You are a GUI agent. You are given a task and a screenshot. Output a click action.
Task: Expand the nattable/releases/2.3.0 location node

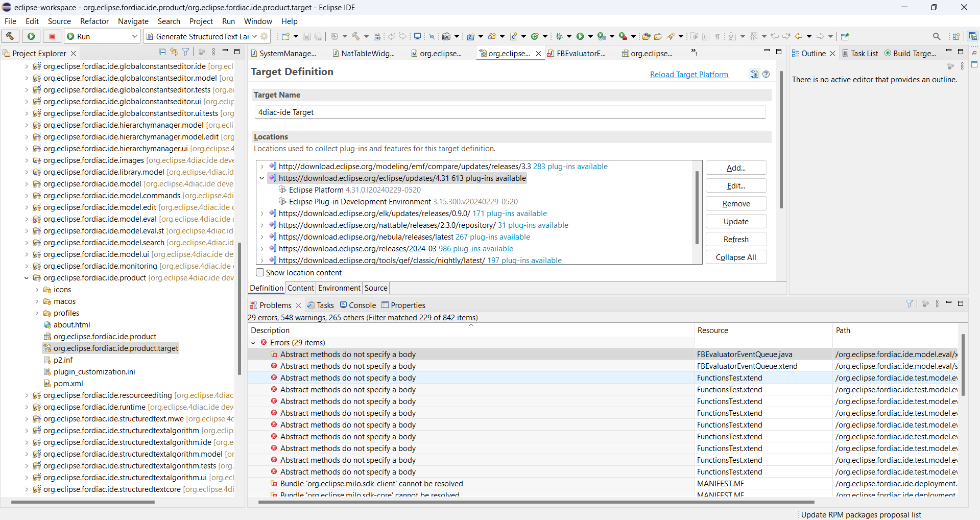pyautogui.click(x=262, y=225)
